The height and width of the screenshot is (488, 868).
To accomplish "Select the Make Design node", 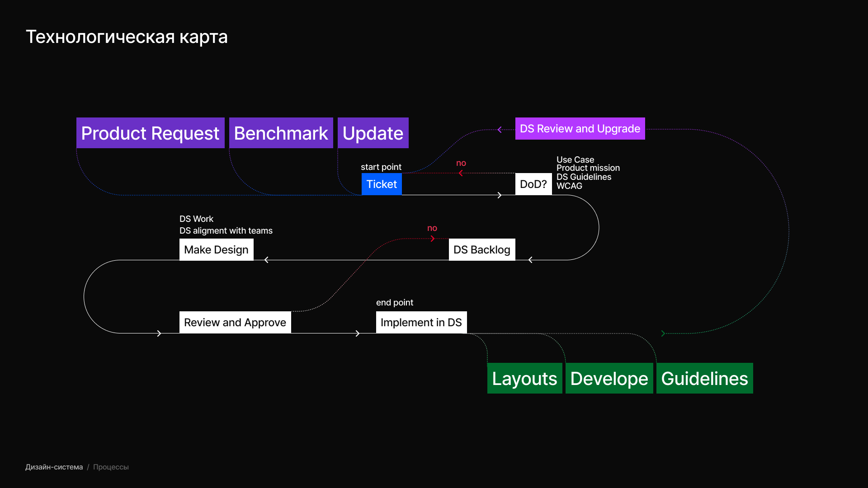I will pos(216,249).
